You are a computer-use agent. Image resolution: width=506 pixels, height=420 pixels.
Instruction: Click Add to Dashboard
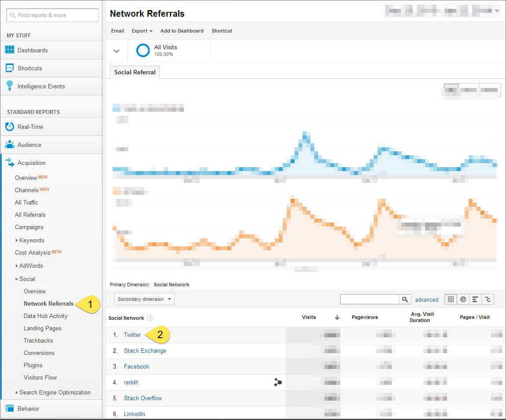[x=182, y=31]
